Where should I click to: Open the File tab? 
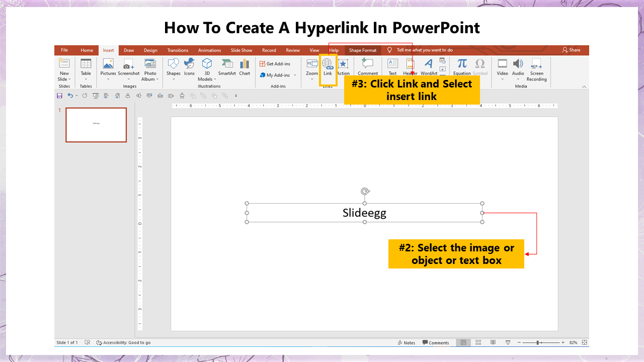(x=64, y=50)
